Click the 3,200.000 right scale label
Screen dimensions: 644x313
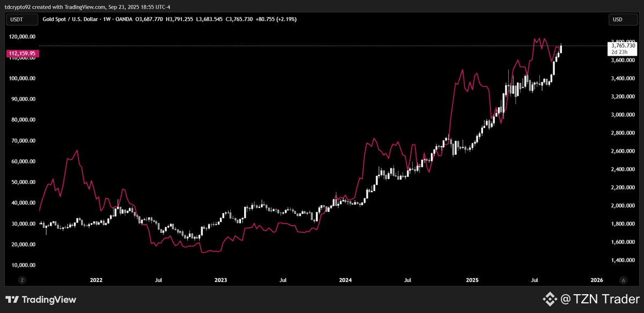(623, 97)
